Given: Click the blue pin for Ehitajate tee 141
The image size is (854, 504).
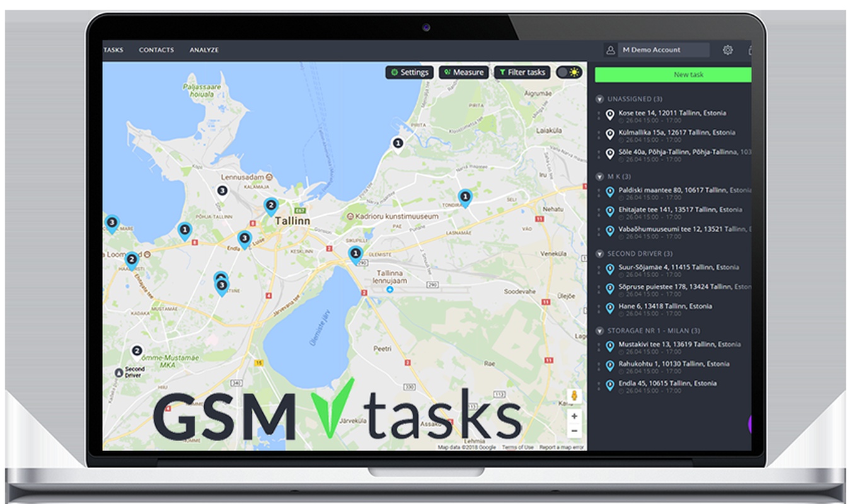Looking at the screenshot, I should click(x=609, y=211).
